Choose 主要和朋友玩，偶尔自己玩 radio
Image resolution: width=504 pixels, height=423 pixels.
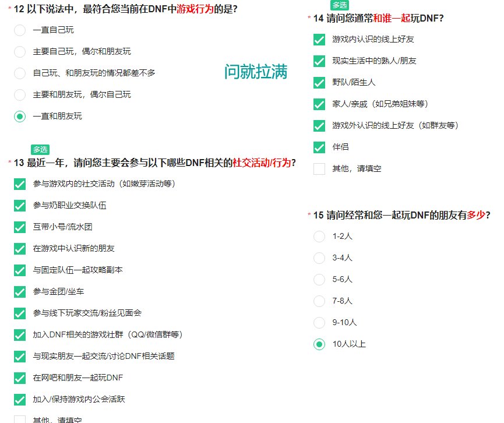coord(20,95)
